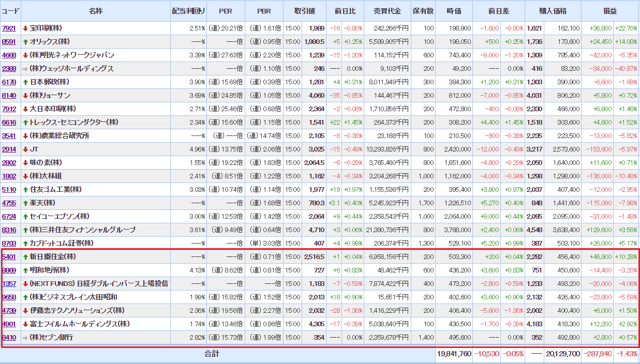Viewport: 640px width, 364px height.
Task: Click the green up arrow beside オリックス(株)
Action: coord(25,42)
